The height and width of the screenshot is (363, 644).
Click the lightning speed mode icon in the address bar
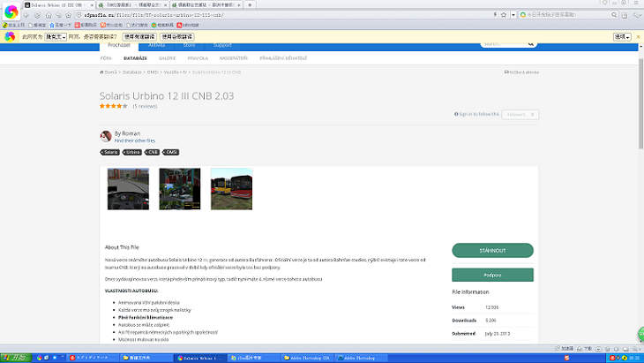coord(495,15)
